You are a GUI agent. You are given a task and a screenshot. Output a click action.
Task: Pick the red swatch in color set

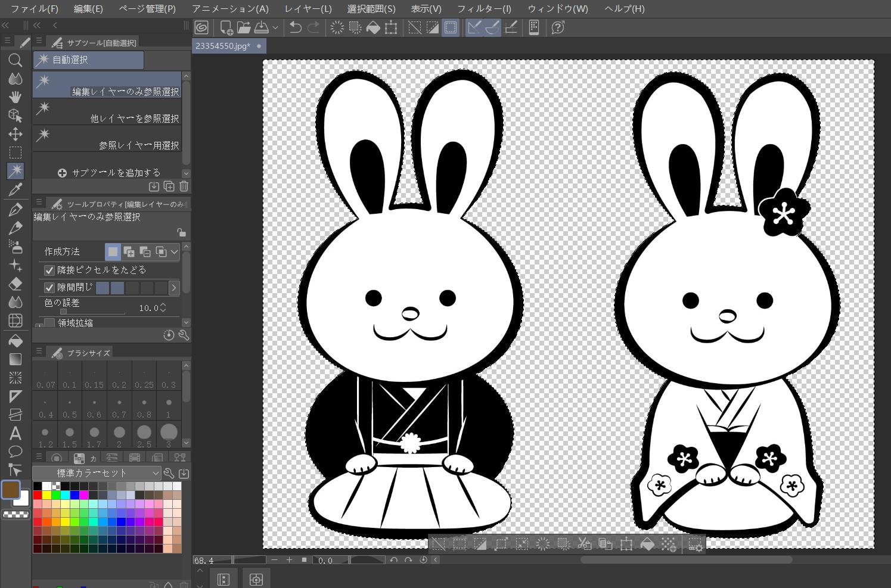pos(38,495)
